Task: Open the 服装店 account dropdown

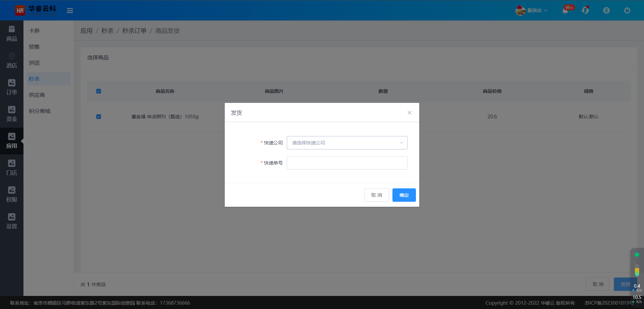Action: pos(532,10)
